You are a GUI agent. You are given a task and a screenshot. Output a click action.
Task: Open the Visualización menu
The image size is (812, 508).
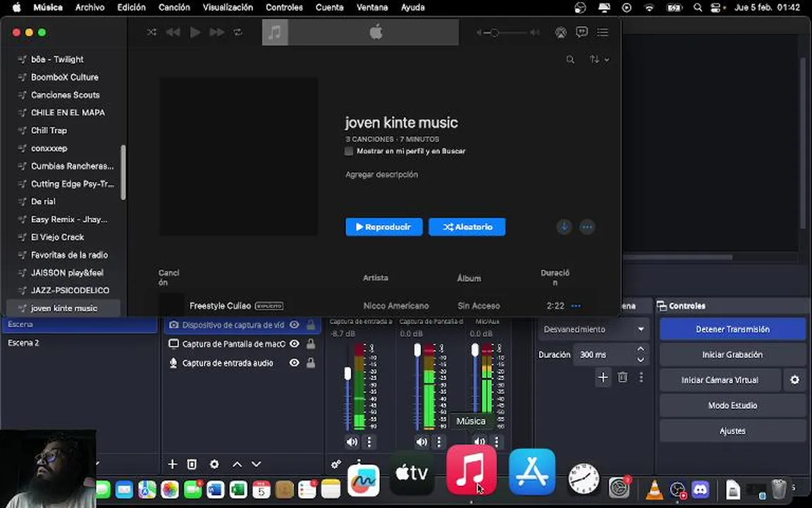click(228, 7)
